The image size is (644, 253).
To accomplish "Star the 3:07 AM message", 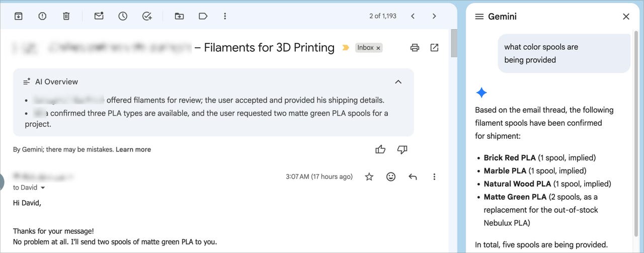I will click(x=369, y=177).
